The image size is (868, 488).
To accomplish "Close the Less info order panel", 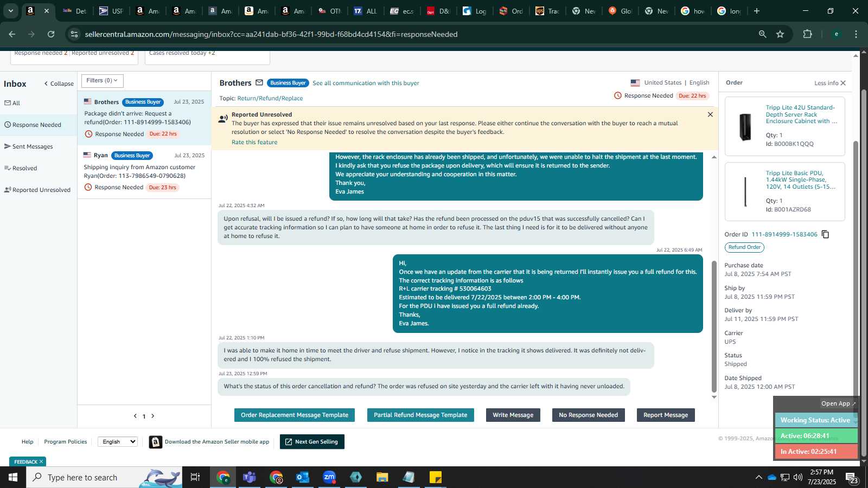I will tap(843, 83).
